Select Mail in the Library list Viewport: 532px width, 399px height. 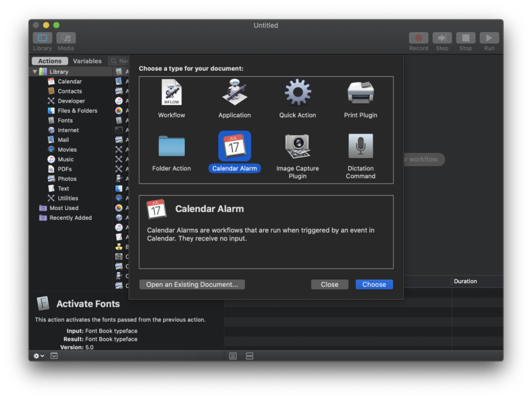point(63,140)
